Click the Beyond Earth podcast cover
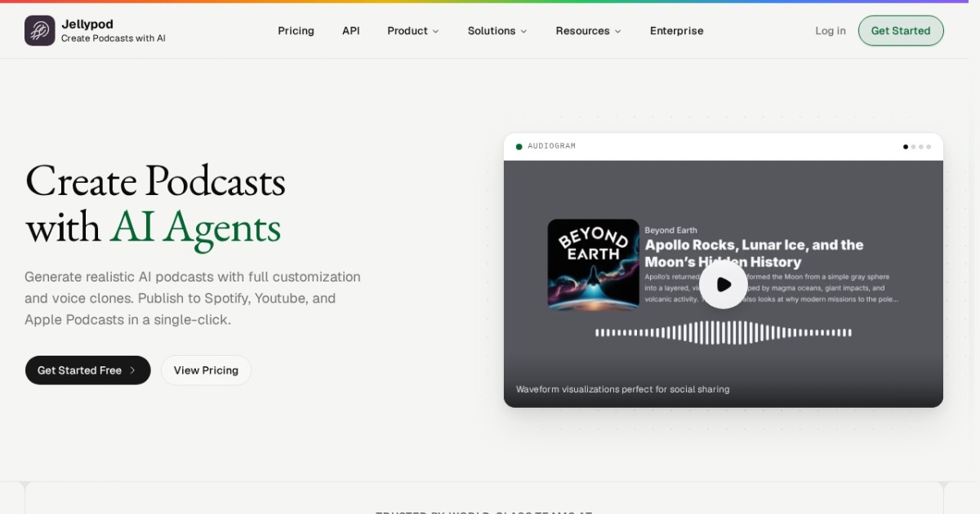 point(594,265)
